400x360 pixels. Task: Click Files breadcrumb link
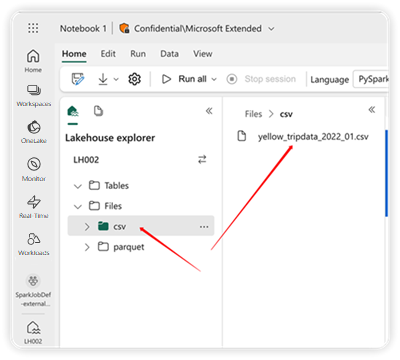[x=253, y=114]
